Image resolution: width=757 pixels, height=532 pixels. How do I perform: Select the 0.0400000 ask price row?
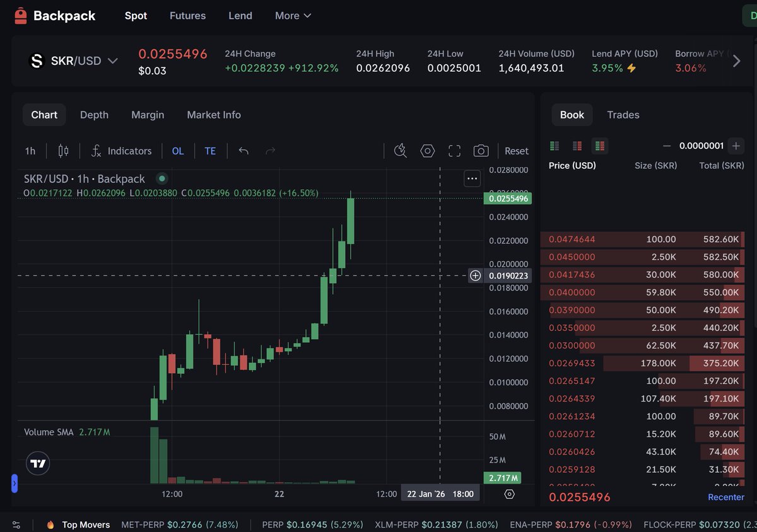643,292
